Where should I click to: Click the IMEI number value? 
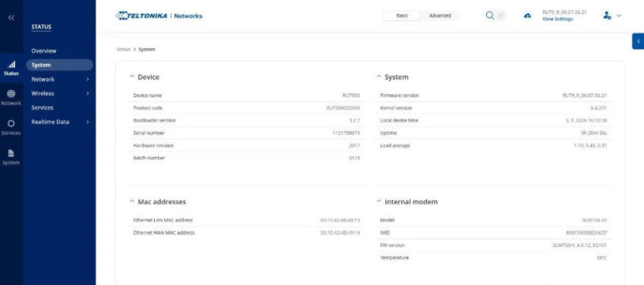pyautogui.click(x=586, y=233)
